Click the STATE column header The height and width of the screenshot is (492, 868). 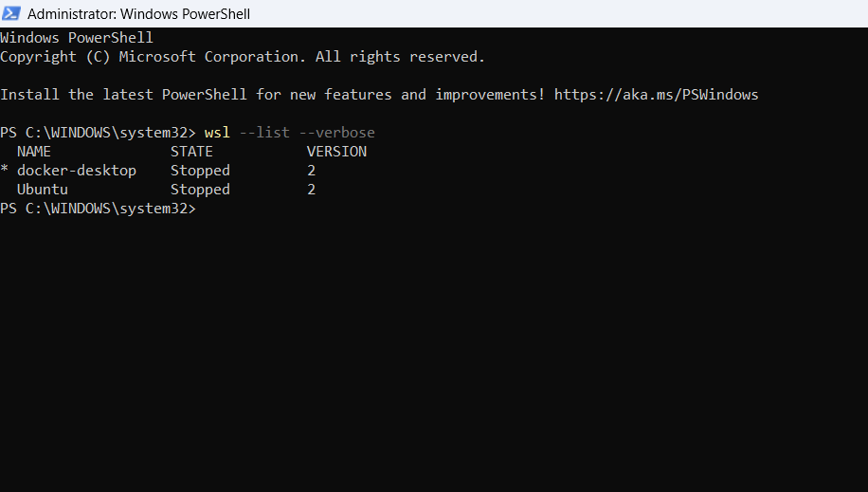point(191,152)
